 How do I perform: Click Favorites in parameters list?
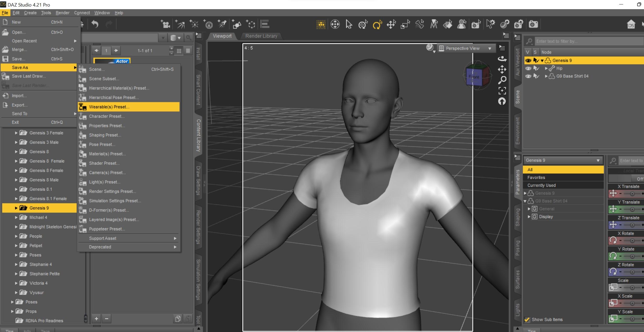[x=536, y=178]
